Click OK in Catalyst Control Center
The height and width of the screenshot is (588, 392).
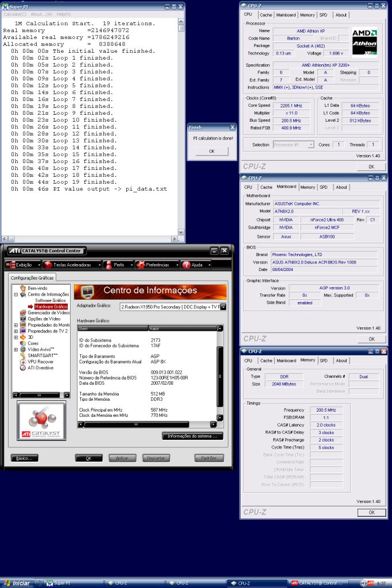[x=89, y=458]
